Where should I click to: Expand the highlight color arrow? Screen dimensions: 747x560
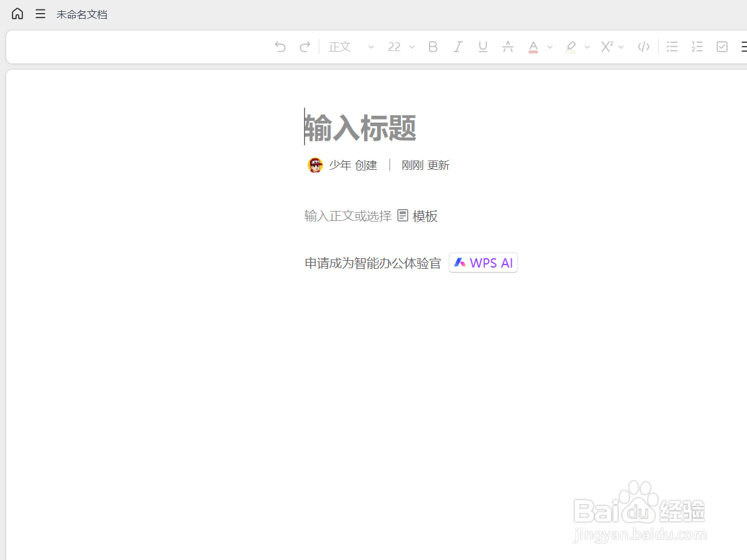587,47
